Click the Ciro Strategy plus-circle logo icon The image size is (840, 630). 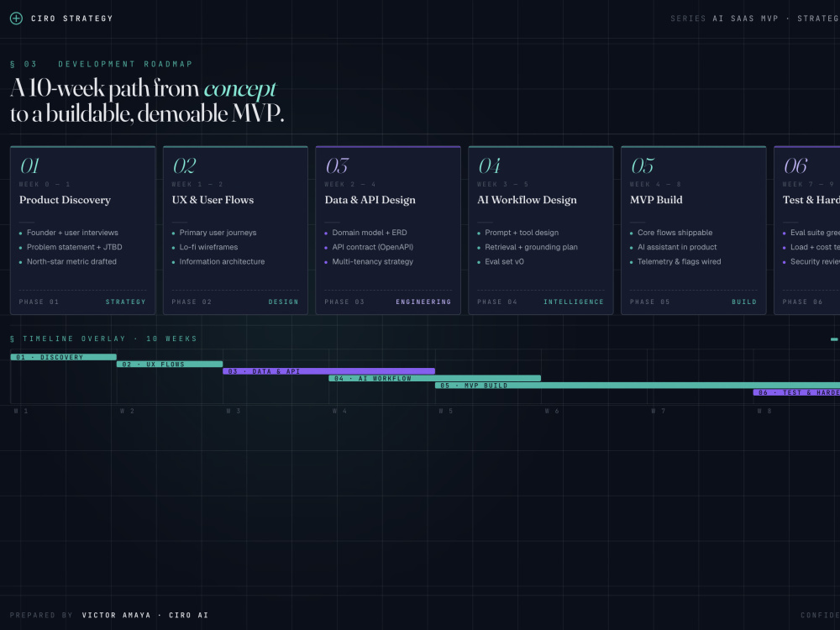tap(17, 18)
